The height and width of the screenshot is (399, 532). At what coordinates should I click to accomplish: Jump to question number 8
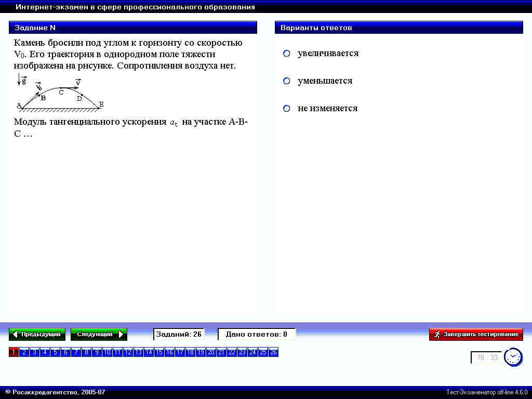tap(87, 352)
